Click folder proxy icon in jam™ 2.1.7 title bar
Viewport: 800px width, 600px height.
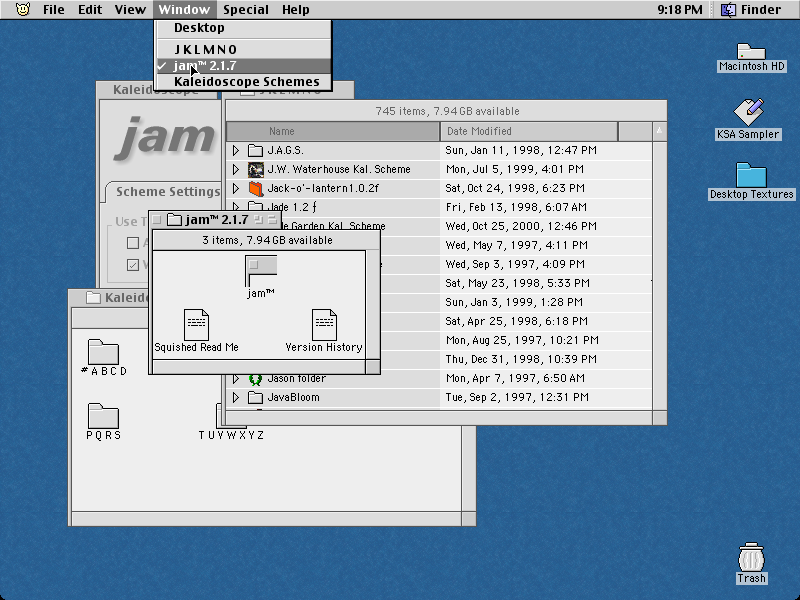[174, 219]
